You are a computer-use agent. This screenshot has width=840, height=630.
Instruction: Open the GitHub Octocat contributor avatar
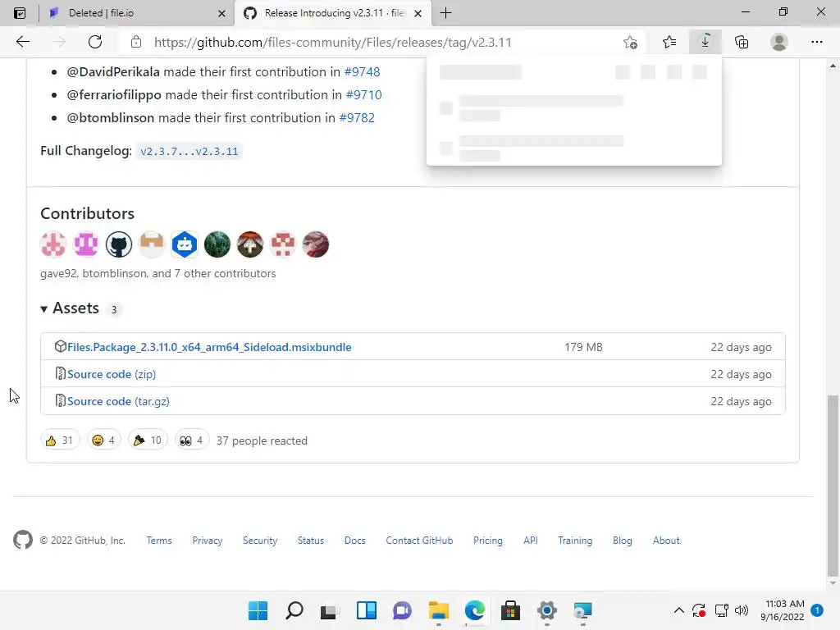click(x=119, y=244)
